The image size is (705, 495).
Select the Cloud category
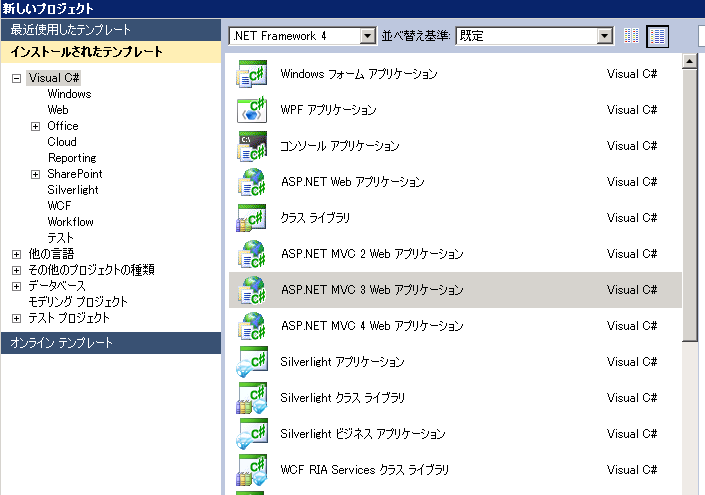62,142
